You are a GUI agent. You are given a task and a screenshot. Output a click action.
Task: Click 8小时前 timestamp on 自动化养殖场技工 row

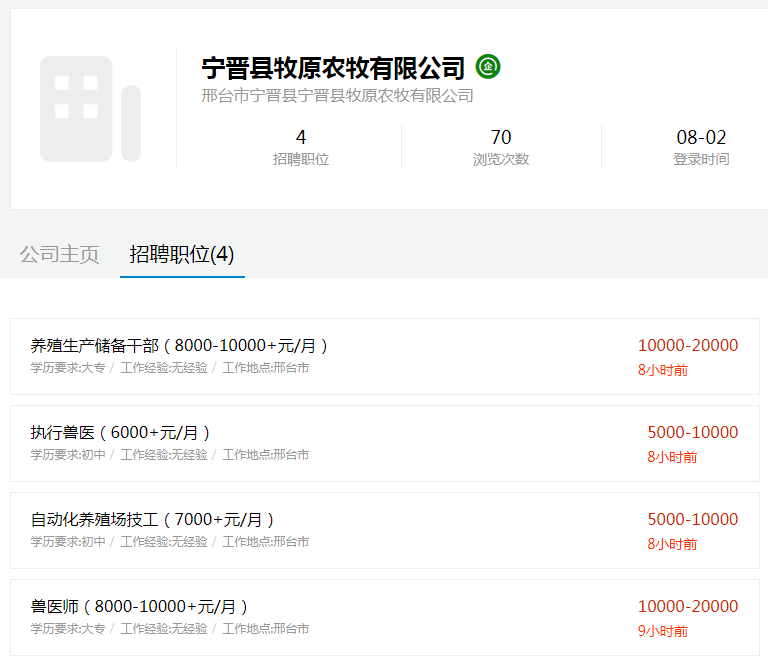pos(672,544)
